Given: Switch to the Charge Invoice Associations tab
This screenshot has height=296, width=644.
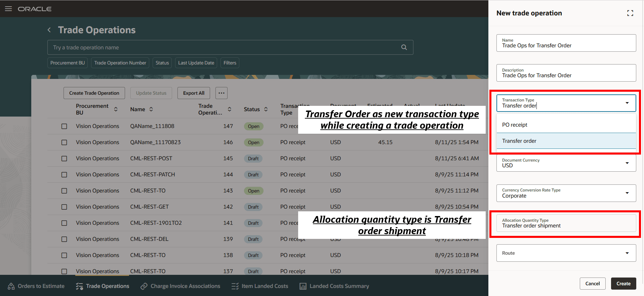Looking at the screenshot, I should coord(180,286).
